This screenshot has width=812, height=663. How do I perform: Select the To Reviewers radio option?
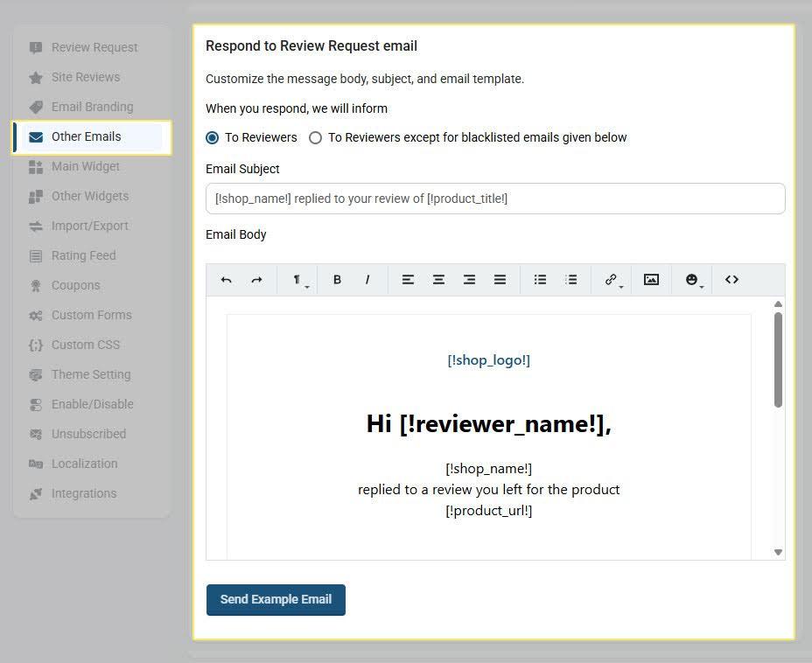212,137
